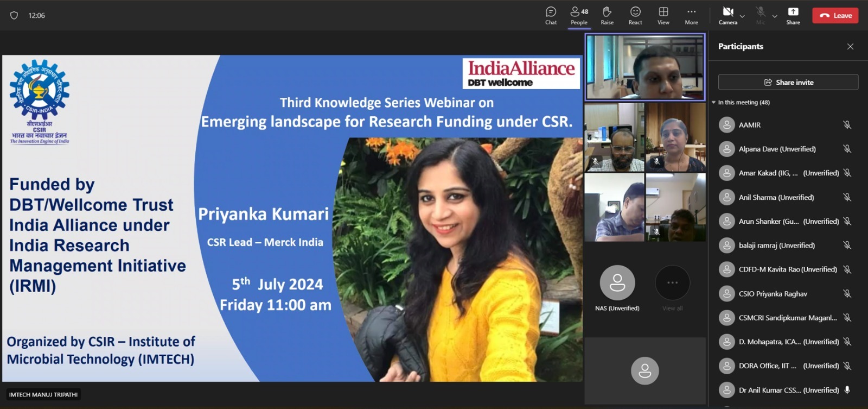Open the More actions menu

[x=691, y=15]
